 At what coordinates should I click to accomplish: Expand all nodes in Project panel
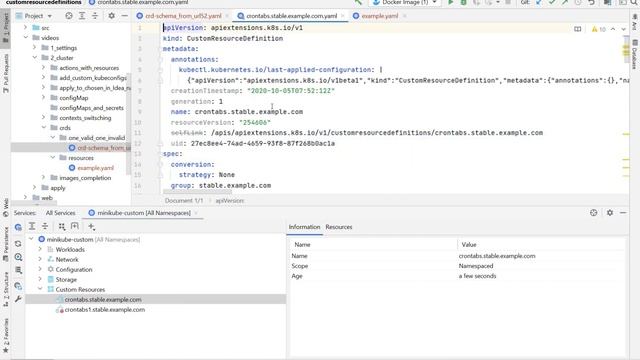click(82, 16)
